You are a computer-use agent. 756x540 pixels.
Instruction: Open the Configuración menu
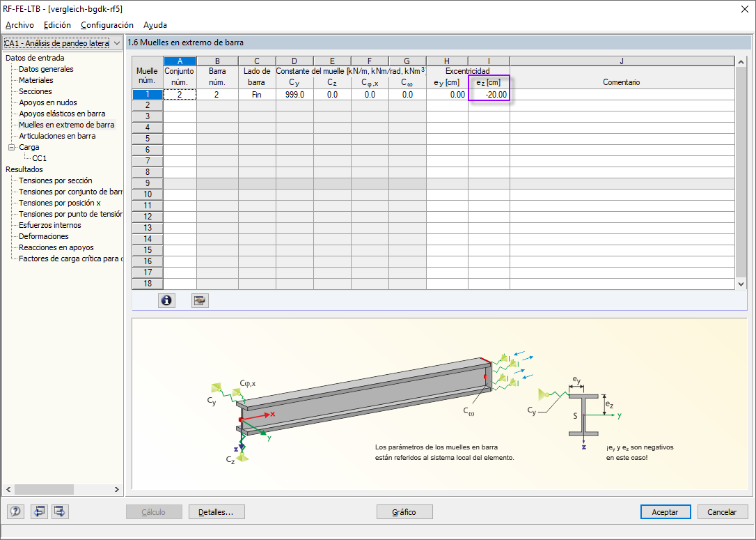coord(107,25)
